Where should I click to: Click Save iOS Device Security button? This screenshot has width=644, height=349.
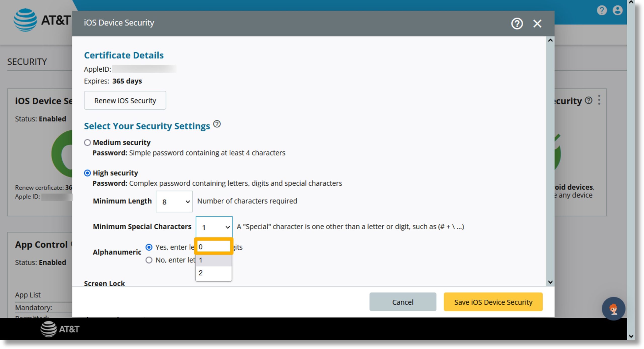tap(494, 302)
